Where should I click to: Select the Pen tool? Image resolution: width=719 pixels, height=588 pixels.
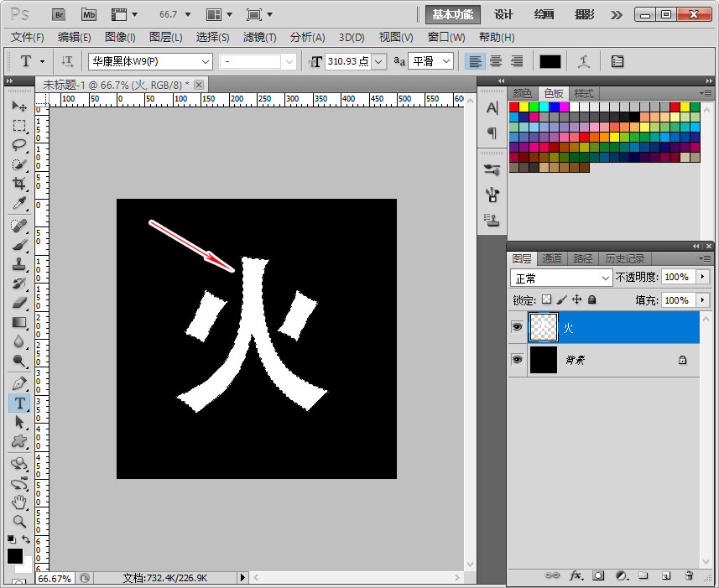click(18, 383)
